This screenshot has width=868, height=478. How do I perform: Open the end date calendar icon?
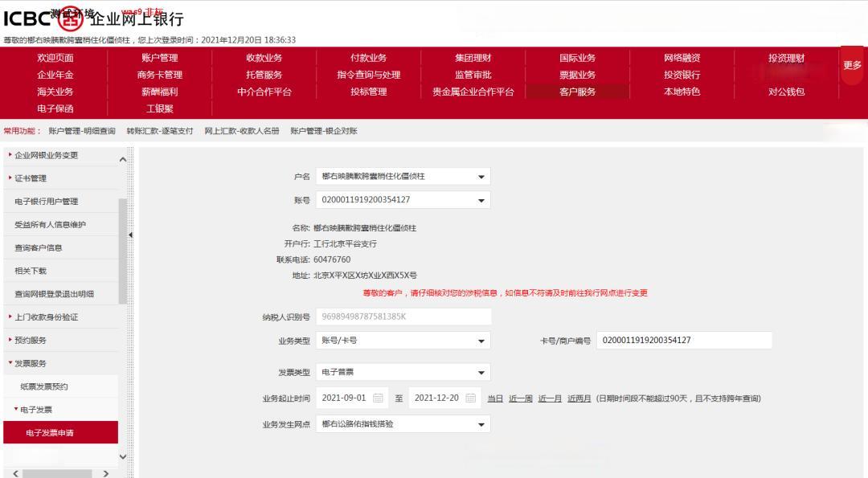471,398
